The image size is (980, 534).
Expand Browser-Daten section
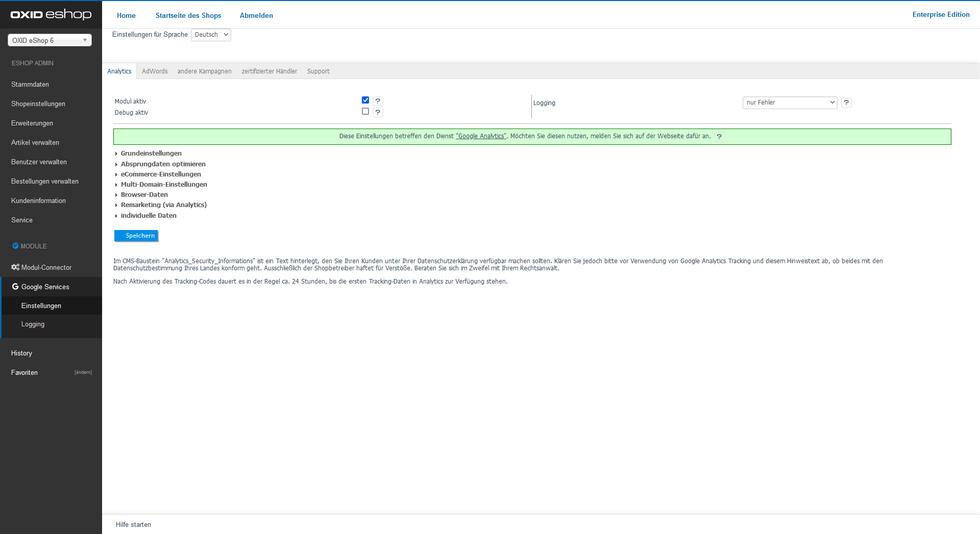144,195
